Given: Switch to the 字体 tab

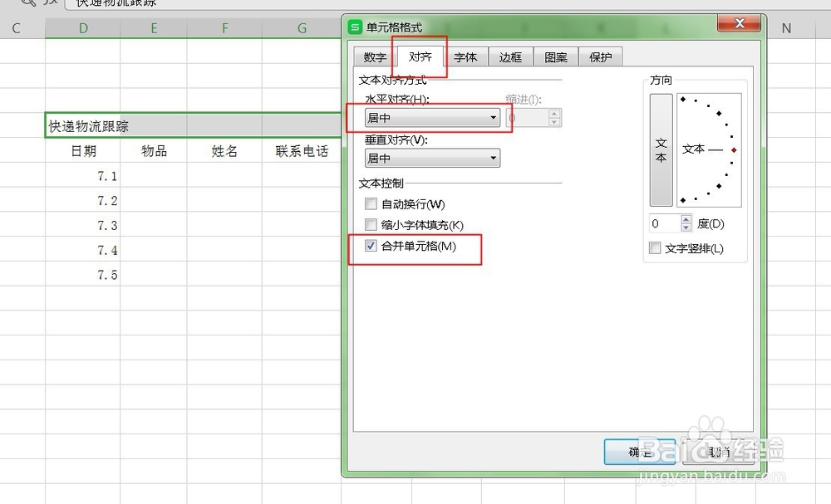Looking at the screenshot, I should [x=465, y=56].
